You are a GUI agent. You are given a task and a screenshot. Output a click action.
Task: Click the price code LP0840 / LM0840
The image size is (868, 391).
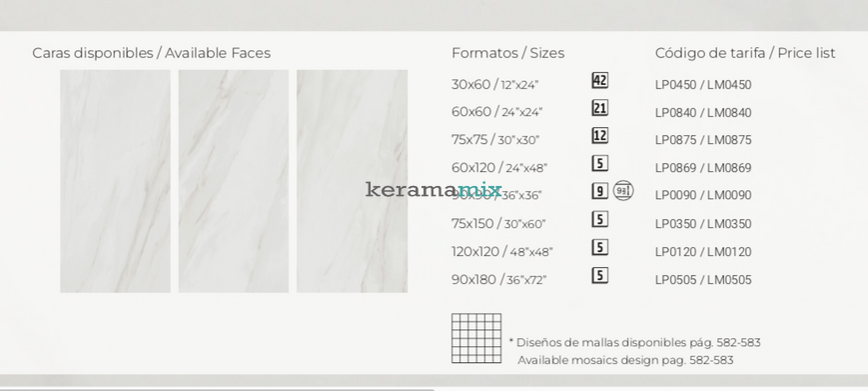coord(703,113)
